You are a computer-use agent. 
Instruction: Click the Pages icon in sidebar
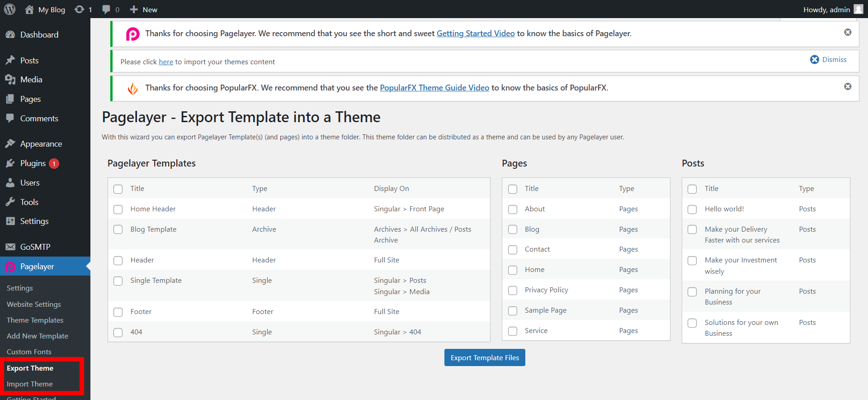(x=10, y=99)
